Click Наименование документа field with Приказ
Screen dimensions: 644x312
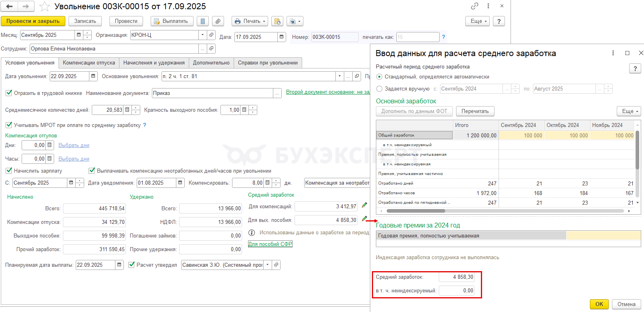click(212, 93)
